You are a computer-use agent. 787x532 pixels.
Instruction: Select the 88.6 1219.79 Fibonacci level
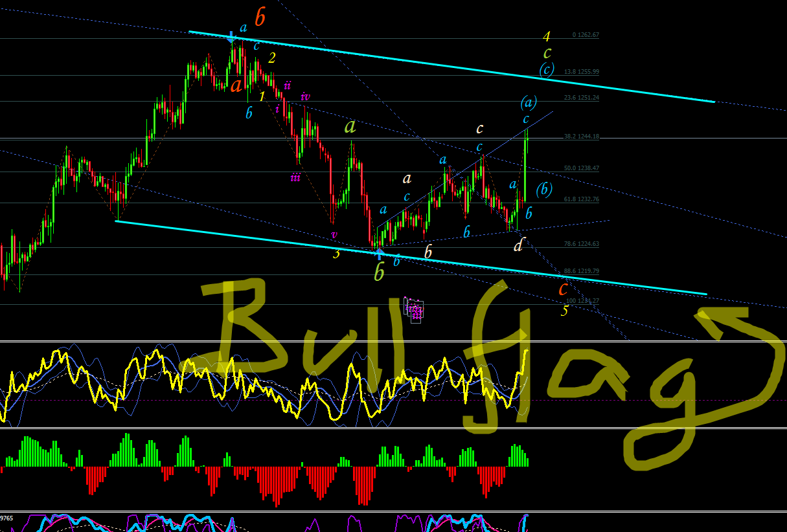coord(582,271)
